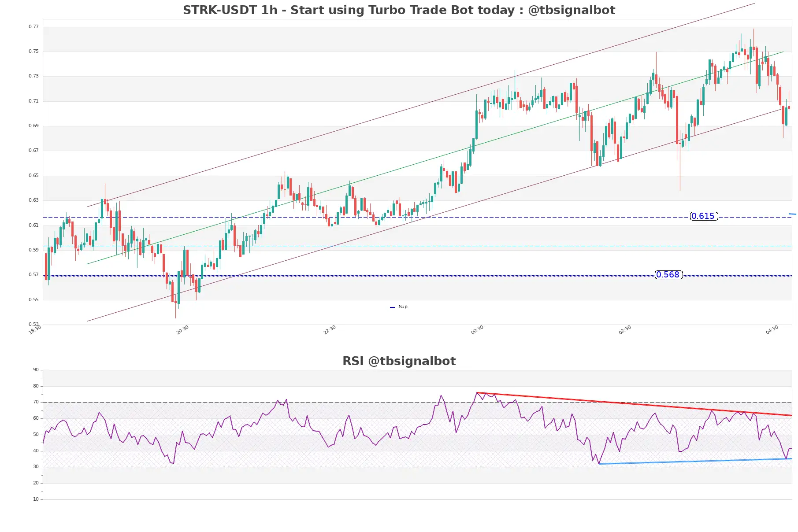Click the 0.59 price axis label

(x=33, y=250)
